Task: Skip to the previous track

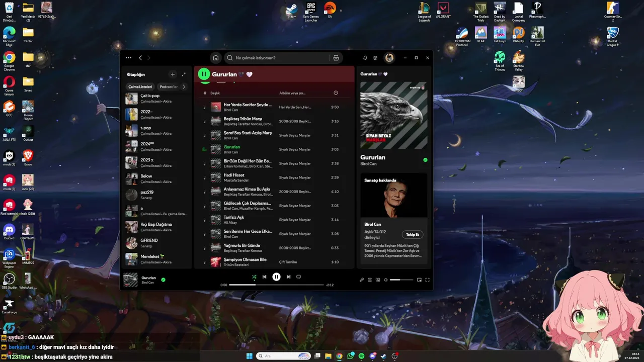Action: [x=264, y=277]
